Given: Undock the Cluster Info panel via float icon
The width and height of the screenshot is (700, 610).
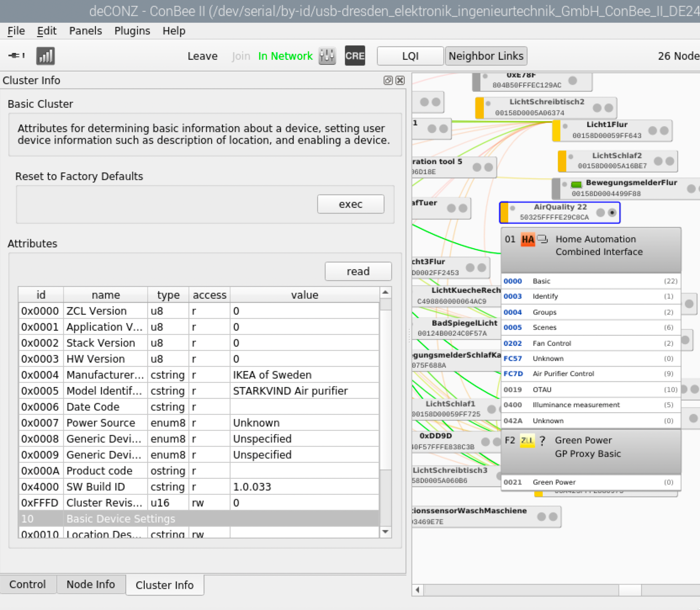Looking at the screenshot, I should [388, 80].
